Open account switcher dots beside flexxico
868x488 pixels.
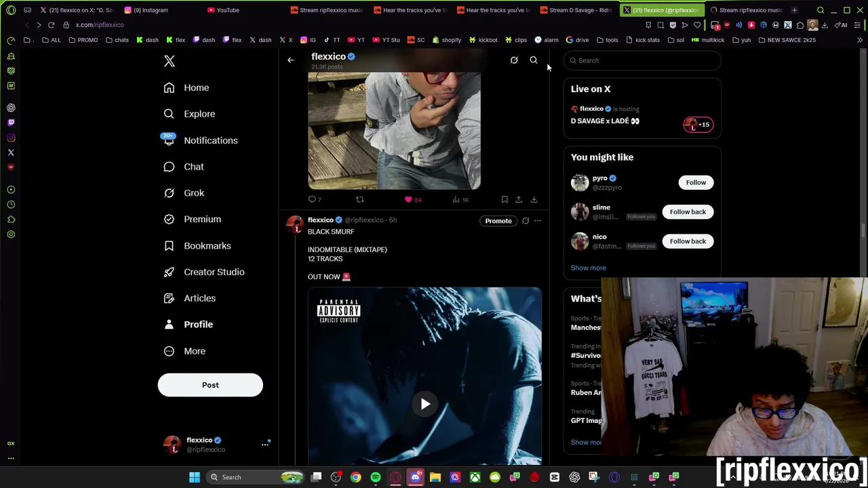pos(265,445)
